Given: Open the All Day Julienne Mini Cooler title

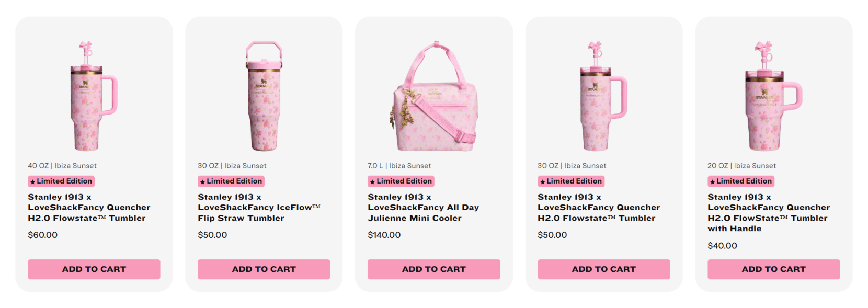Looking at the screenshot, I should pyautogui.click(x=423, y=208).
